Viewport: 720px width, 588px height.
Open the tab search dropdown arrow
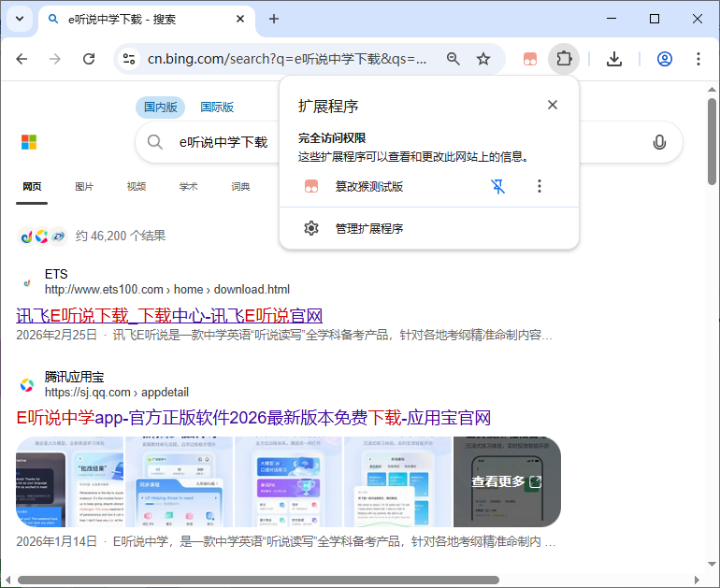point(20,19)
